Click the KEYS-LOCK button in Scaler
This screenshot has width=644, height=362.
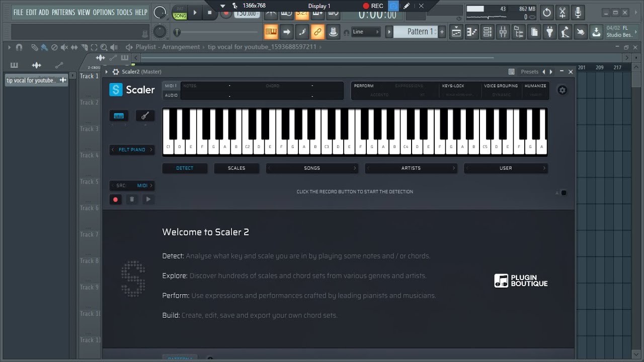453,86
